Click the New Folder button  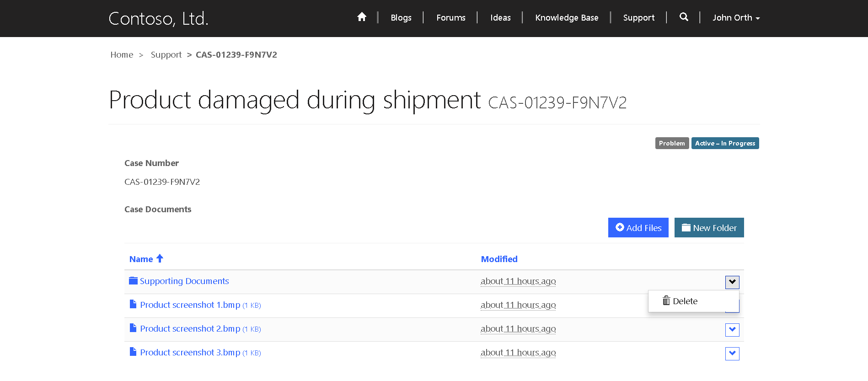709,228
